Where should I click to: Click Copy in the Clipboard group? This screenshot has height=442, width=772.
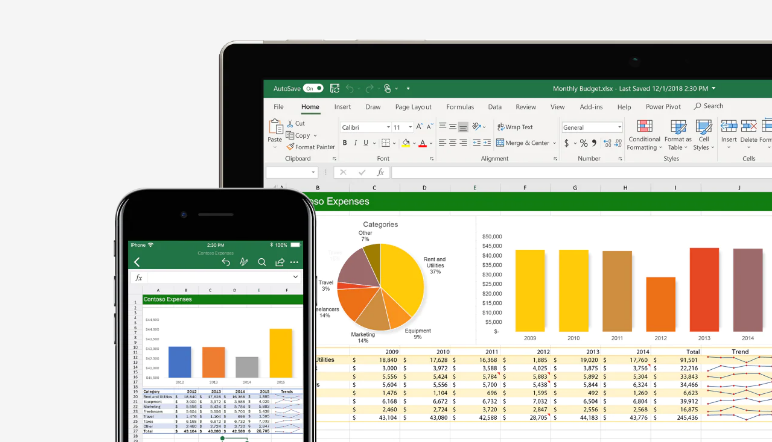[298, 135]
